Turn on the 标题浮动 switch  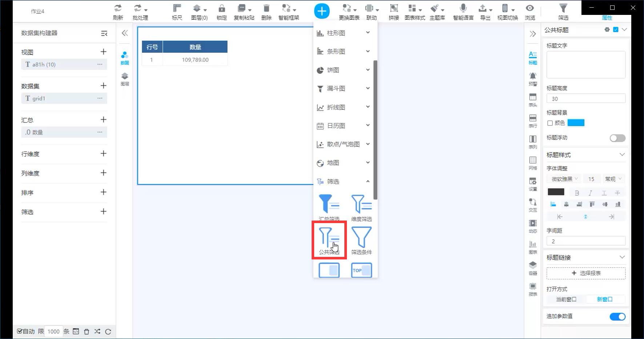pos(617,138)
